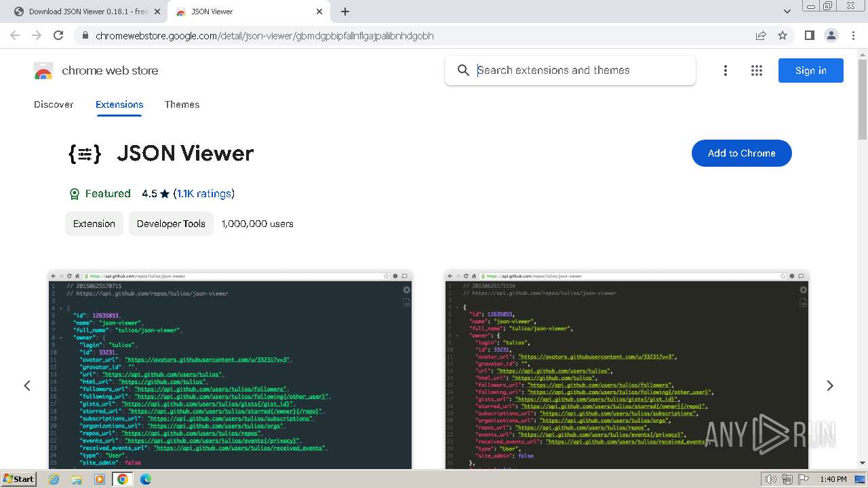Close the JSON Viewer tab

320,12
